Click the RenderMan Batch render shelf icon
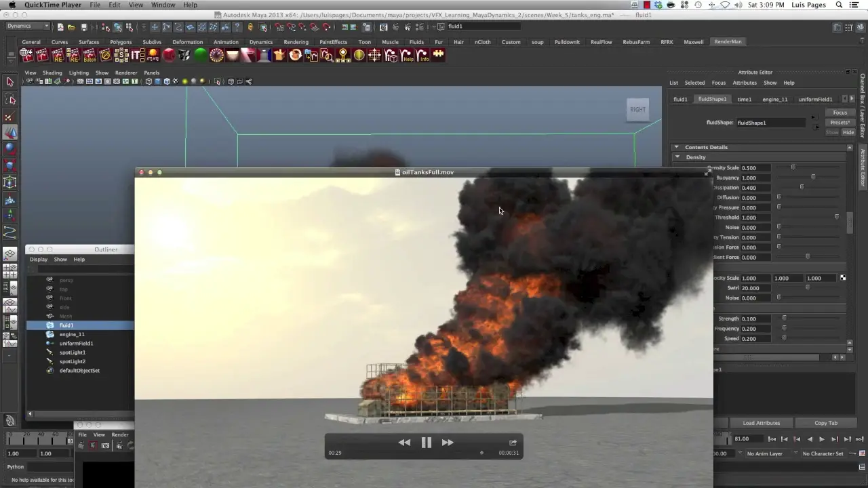Image resolution: width=868 pixels, height=488 pixels. point(90,55)
